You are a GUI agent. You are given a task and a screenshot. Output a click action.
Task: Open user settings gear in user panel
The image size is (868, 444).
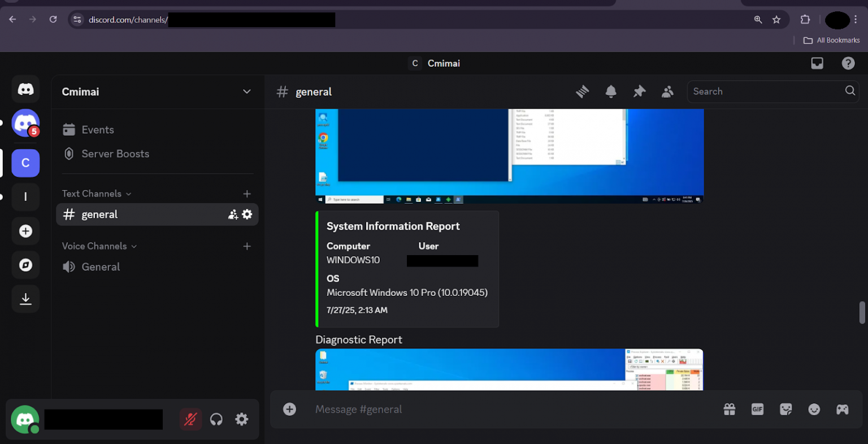[x=242, y=419]
